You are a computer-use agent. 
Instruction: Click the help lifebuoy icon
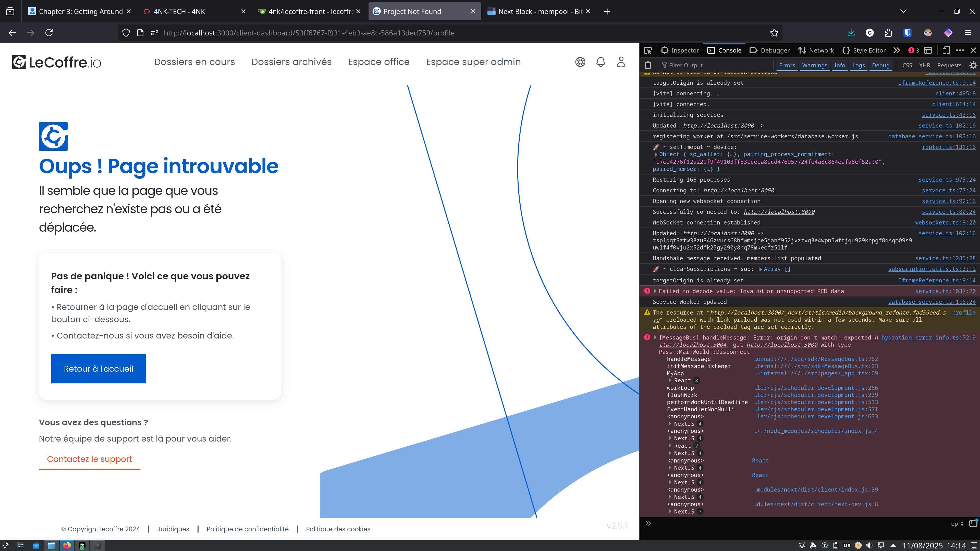pyautogui.click(x=580, y=62)
